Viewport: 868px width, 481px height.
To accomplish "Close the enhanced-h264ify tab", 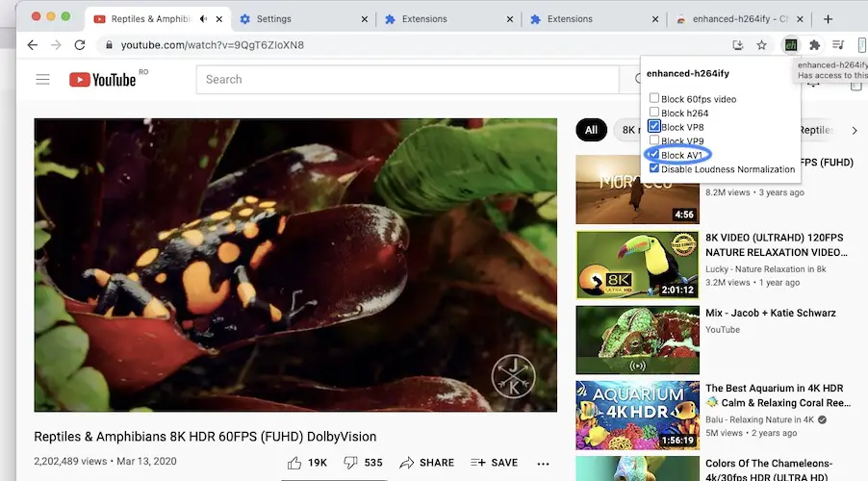I will click(x=800, y=19).
